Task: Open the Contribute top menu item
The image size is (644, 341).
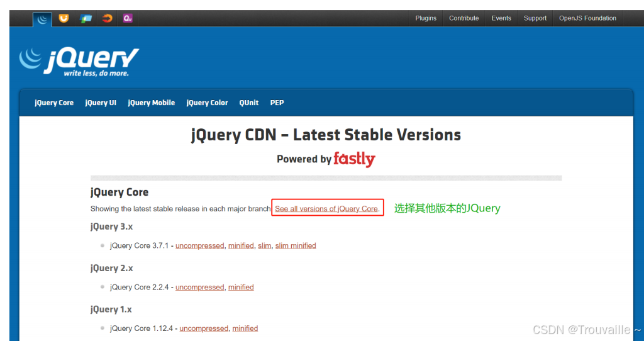Action: tap(464, 18)
